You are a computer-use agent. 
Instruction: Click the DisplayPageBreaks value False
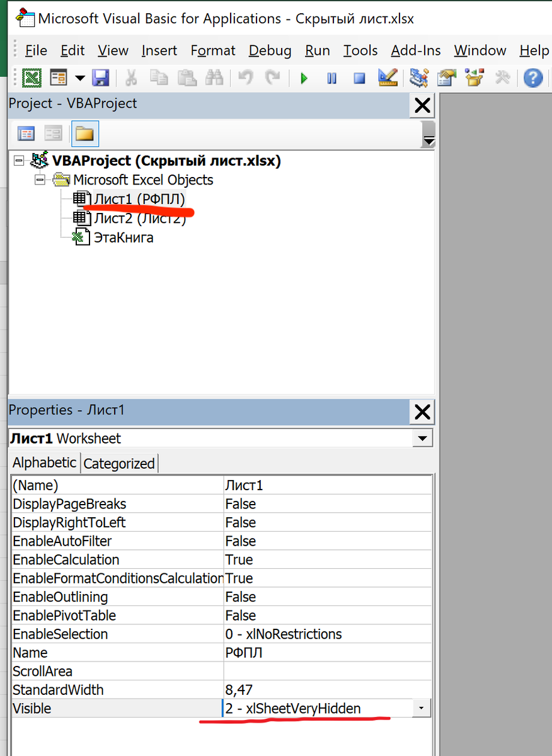click(x=327, y=504)
